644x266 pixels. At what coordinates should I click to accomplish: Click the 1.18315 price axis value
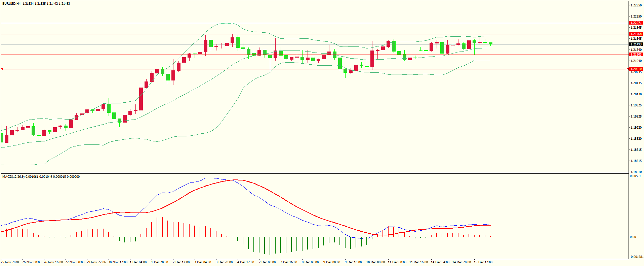tap(636, 161)
